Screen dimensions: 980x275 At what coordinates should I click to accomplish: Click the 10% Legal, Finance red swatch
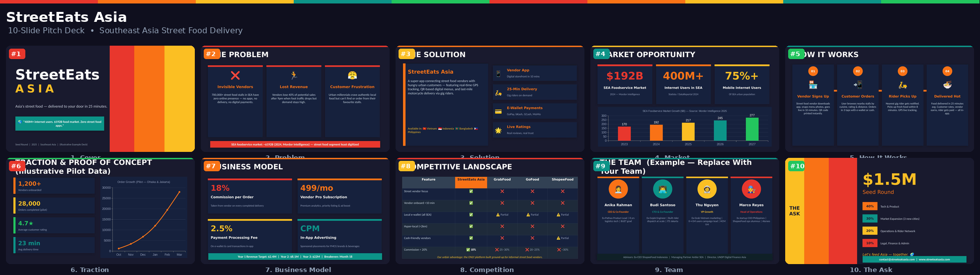pos(870,243)
